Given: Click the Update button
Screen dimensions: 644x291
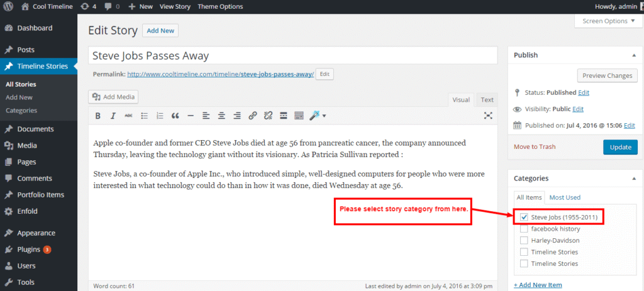Looking at the screenshot, I should 620,147.
